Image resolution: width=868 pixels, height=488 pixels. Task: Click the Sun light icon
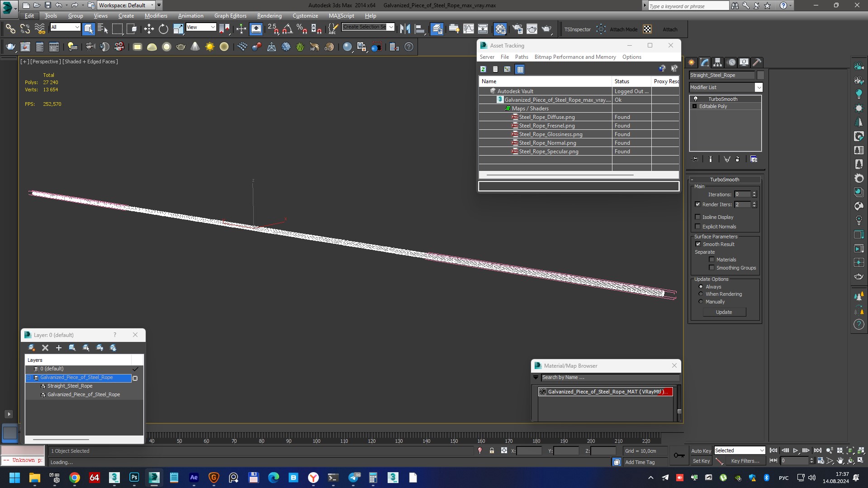[x=209, y=47]
